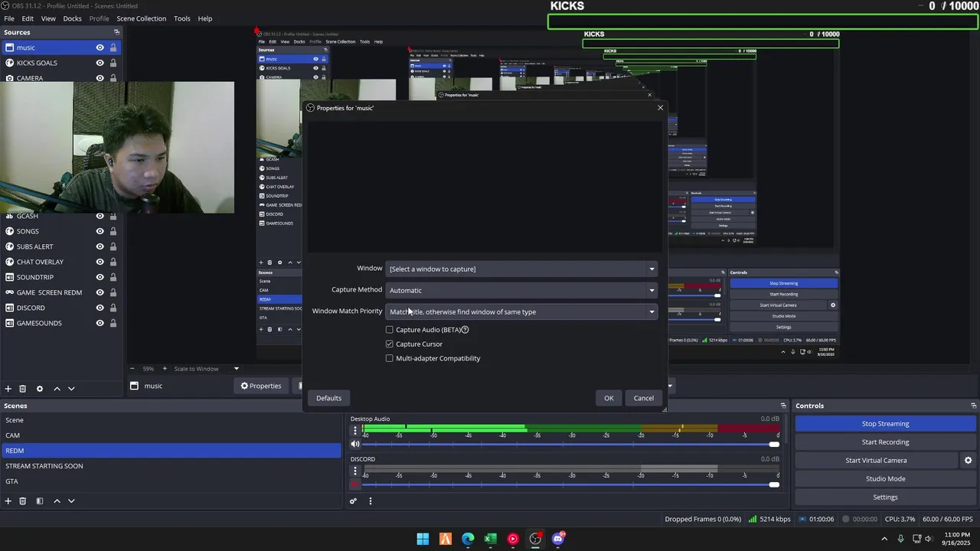
Task: Open scene filters icon in Scenes toolbar
Action: tap(40, 501)
